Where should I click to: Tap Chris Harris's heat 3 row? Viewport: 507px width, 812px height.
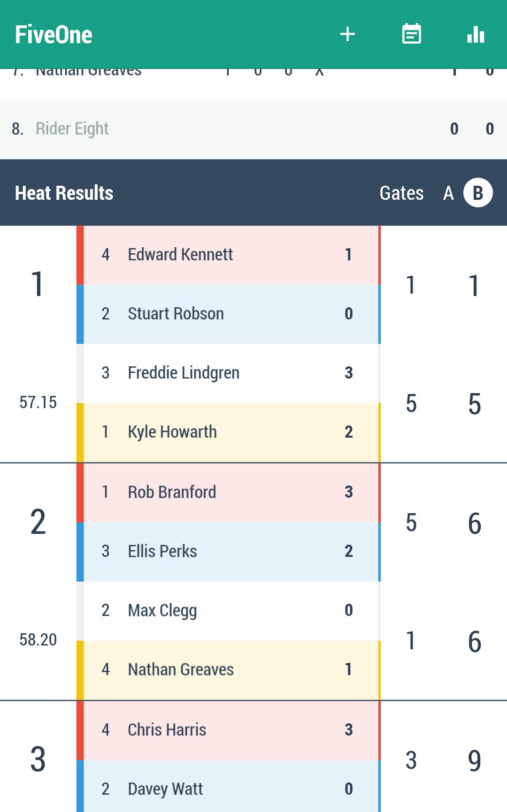click(x=228, y=730)
